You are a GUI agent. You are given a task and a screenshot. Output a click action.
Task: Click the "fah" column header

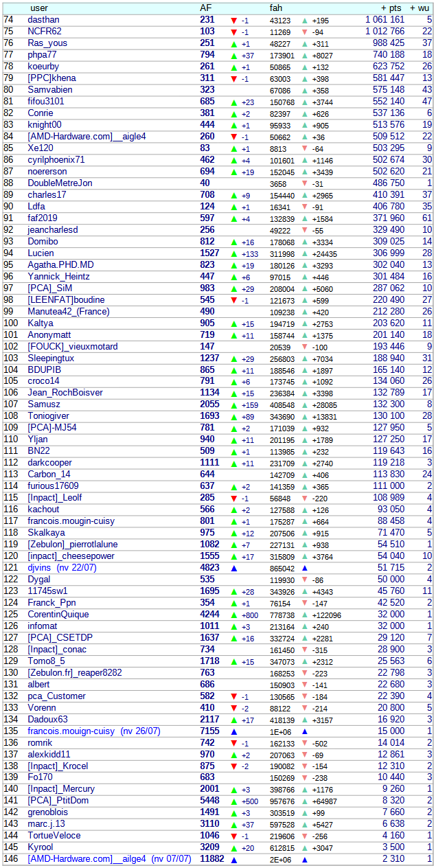[x=275, y=8]
